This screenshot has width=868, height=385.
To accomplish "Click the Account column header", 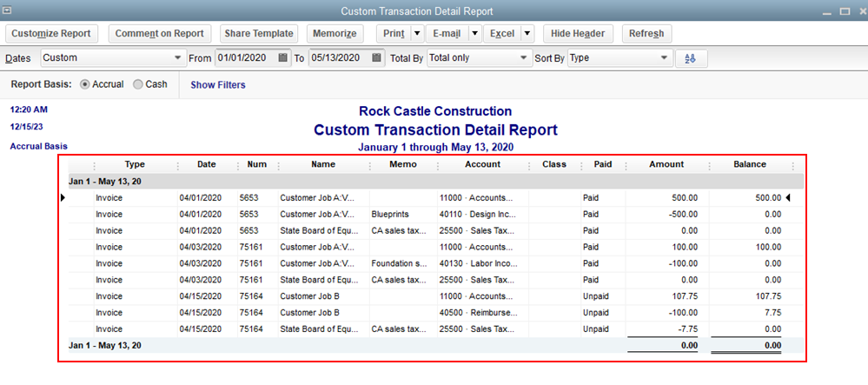I will point(483,164).
